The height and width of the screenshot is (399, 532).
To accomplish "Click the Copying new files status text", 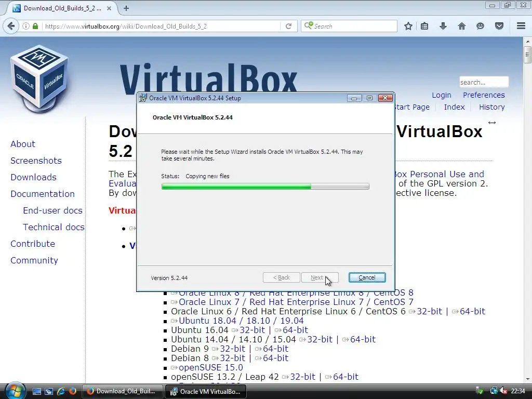I will click(207, 176).
